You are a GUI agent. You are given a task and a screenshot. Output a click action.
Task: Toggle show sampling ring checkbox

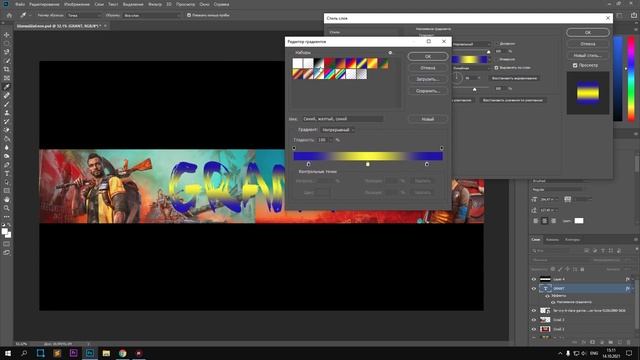(189, 15)
